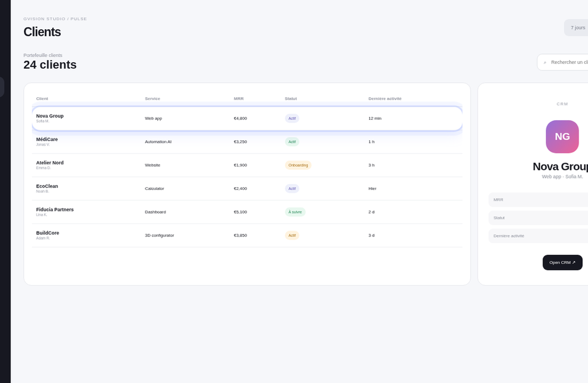Select the Nova Group client row
The image size is (588, 383).
click(247, 118)
